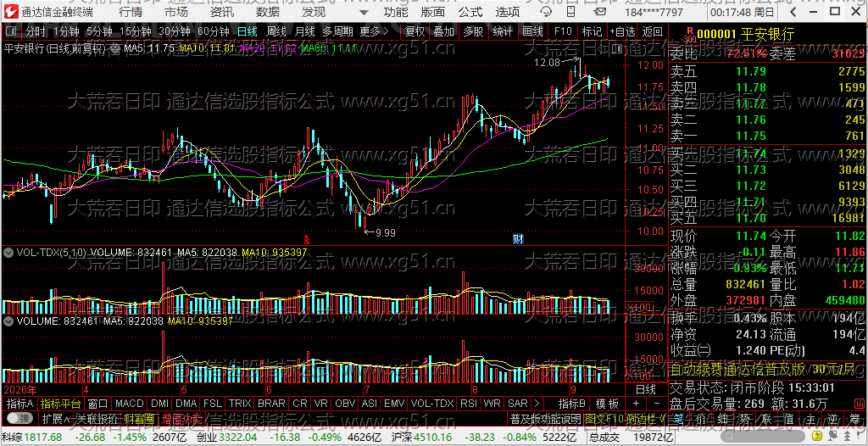Click the red S marker on chart
The height and width of the screenshot is (446, 868).
click(305, 239)
